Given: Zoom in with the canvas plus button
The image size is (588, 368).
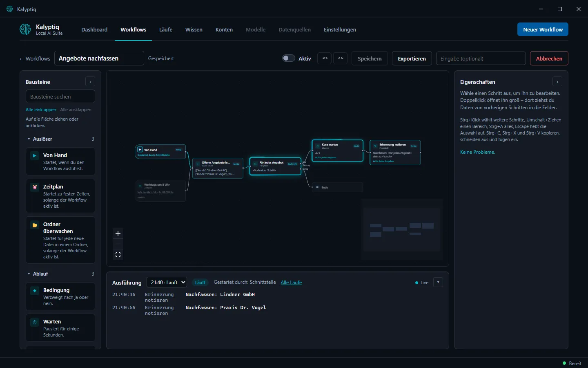Looking at the screenshot, I should coord(118,233).
